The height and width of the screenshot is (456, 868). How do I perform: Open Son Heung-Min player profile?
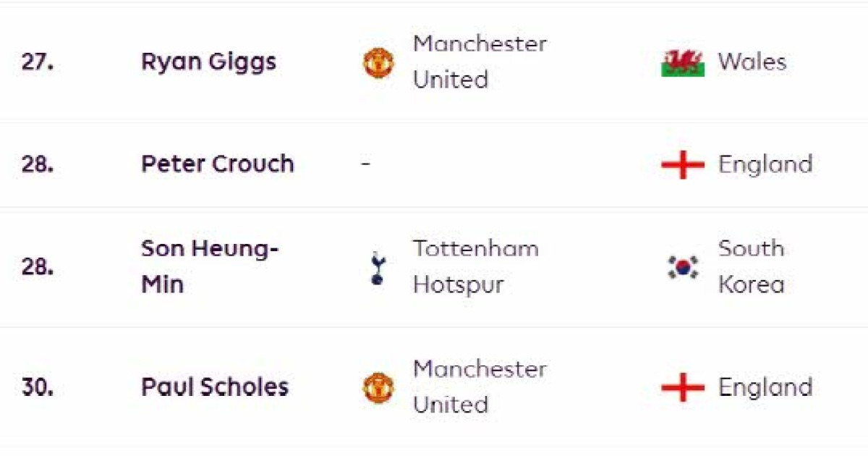pos(210,266)
